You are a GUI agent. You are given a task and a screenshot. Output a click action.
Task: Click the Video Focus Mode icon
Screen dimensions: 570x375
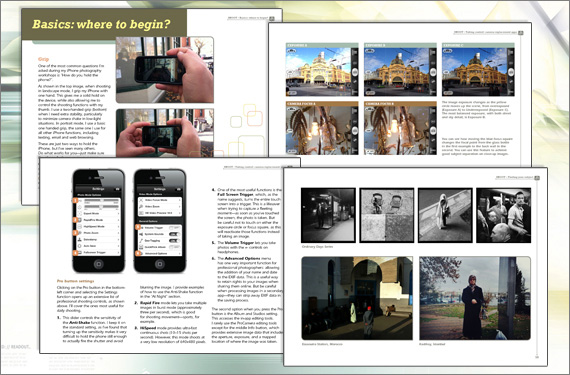tap(141, 200)
